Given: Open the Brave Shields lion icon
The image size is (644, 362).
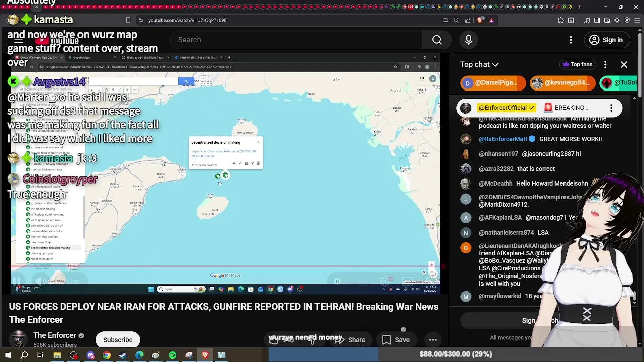Looking at the screenshot, I should [480, 20].
